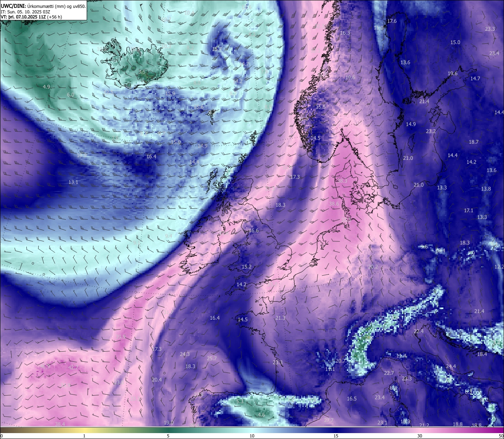Click the 20.4 value west of Spain
The height and width of the screenshot is (439, 504).
click(157, 380)
